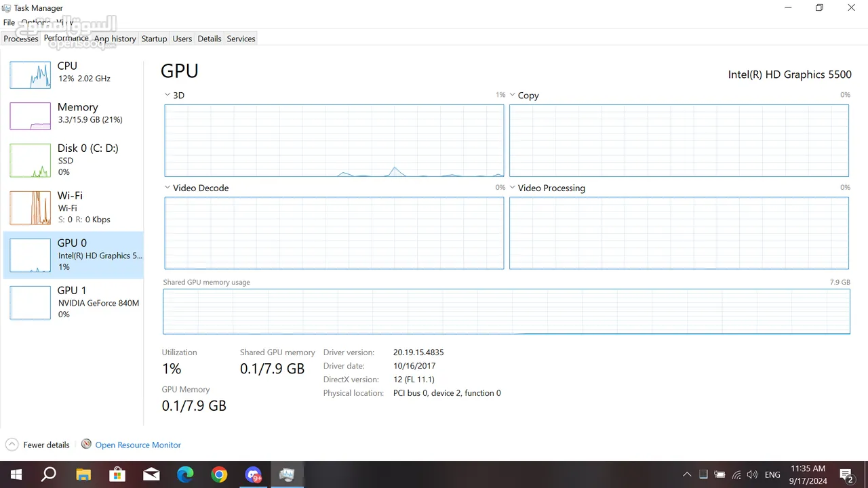The width and height of the screenshot is (868, 488).
Task: Launch File Explorer from taskbar
Action: (x=83, y=474)
